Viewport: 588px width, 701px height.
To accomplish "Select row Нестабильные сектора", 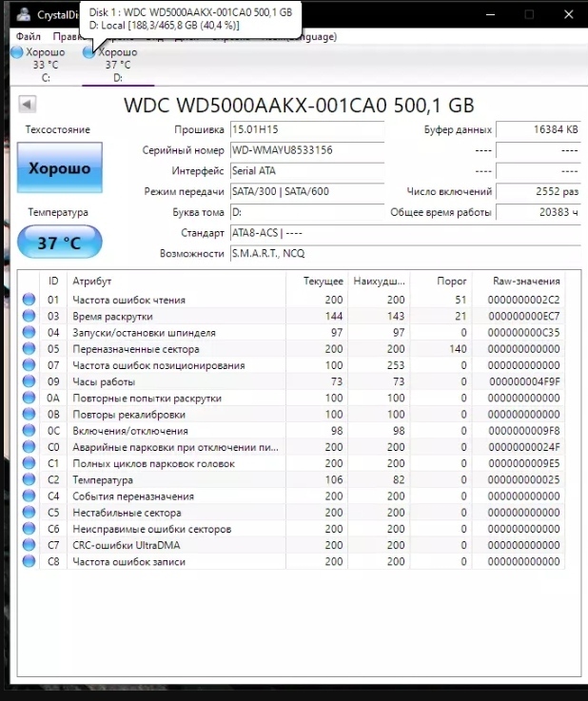I will click(291, 512).
